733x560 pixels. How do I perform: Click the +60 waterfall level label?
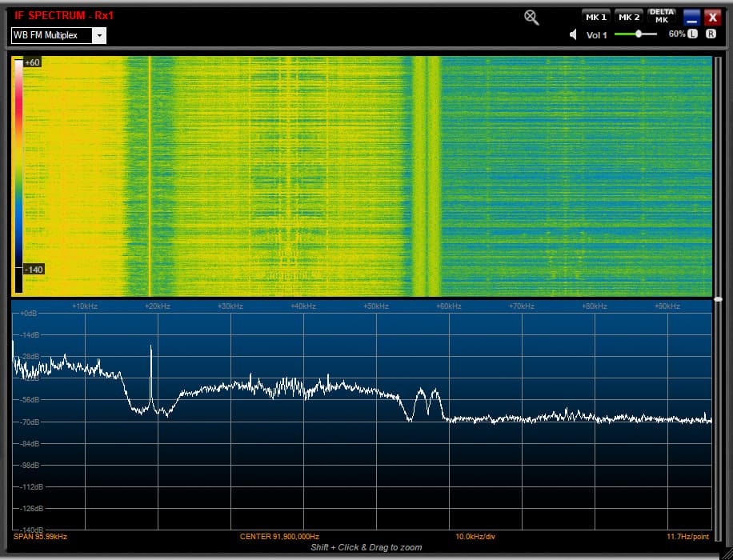coord(33,62)
